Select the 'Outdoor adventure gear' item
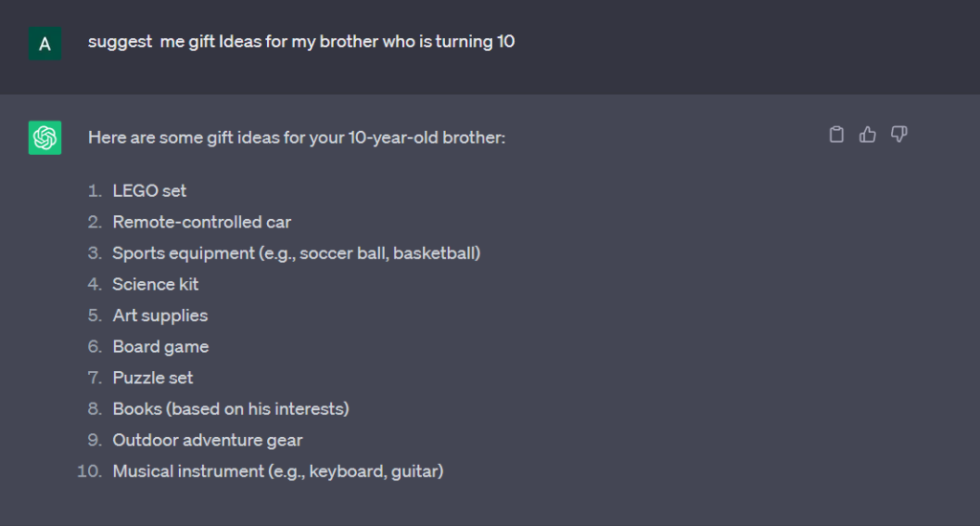 [x=208, y=440]
